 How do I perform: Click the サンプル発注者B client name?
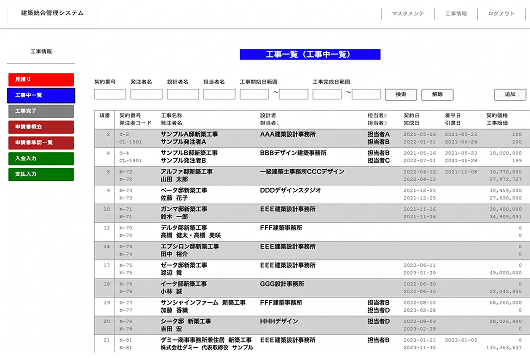(x=183, y=160)
